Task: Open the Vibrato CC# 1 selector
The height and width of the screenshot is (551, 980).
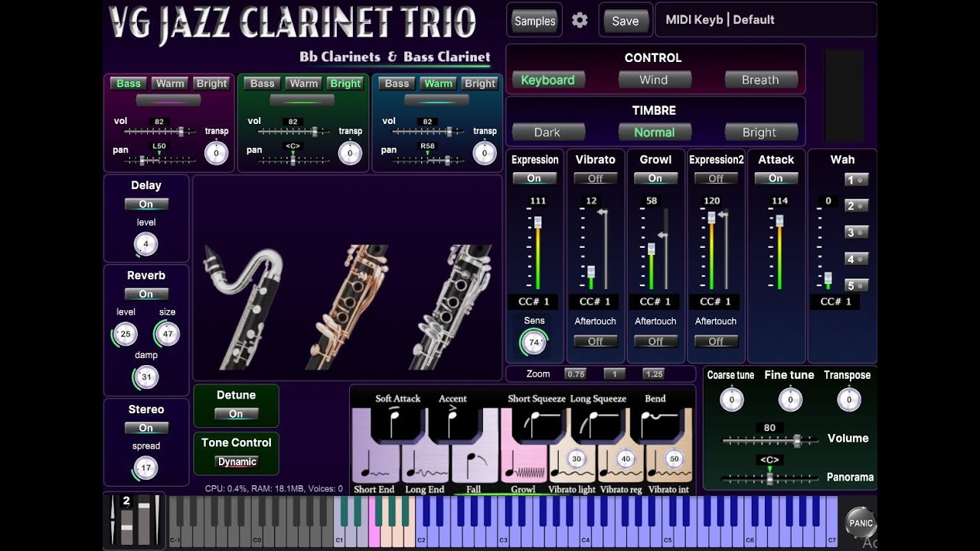Action: coord(595,302)
